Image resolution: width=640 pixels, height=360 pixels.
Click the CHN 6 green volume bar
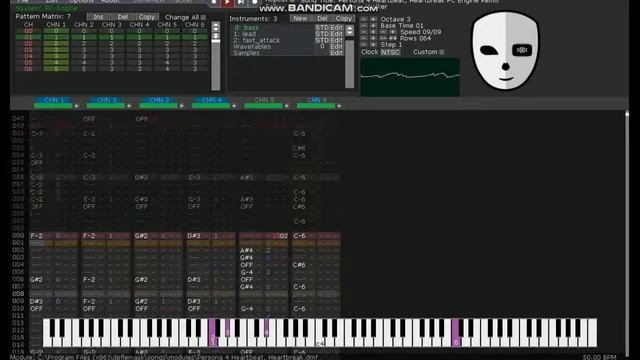pos(316,106)
